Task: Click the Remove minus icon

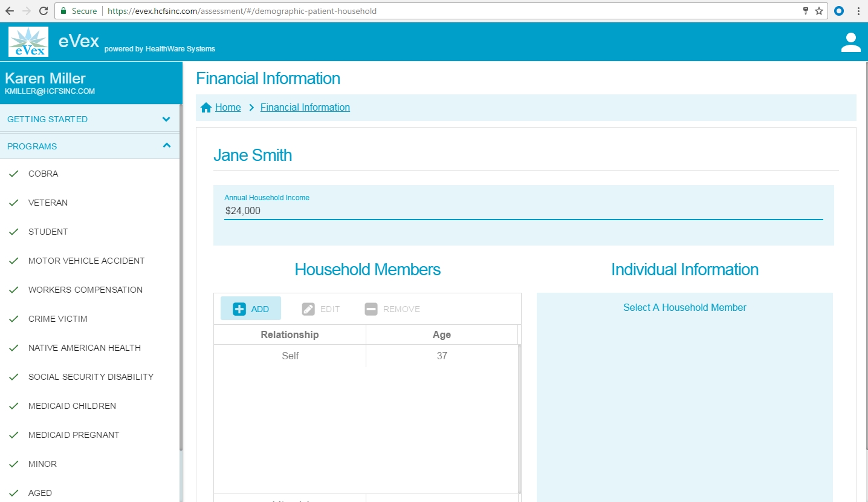Action: tap(371, 309)
